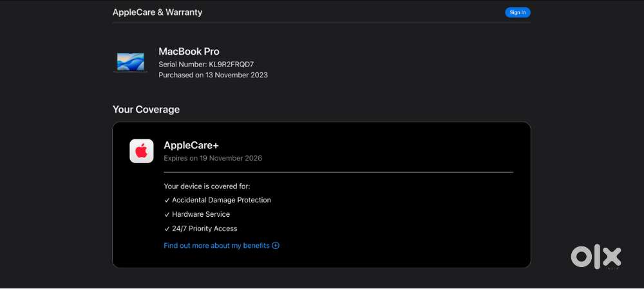644x289 pixels.
Task: Click the AppleCare & Warranty page title
Action: (157, 12)
